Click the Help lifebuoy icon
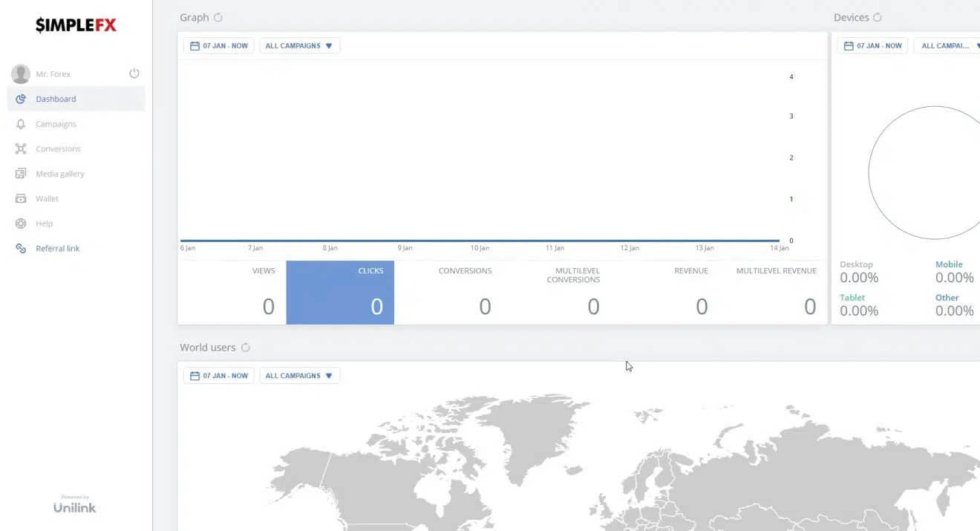The height and width of the screenshot is (531, 980). [21, 224]
